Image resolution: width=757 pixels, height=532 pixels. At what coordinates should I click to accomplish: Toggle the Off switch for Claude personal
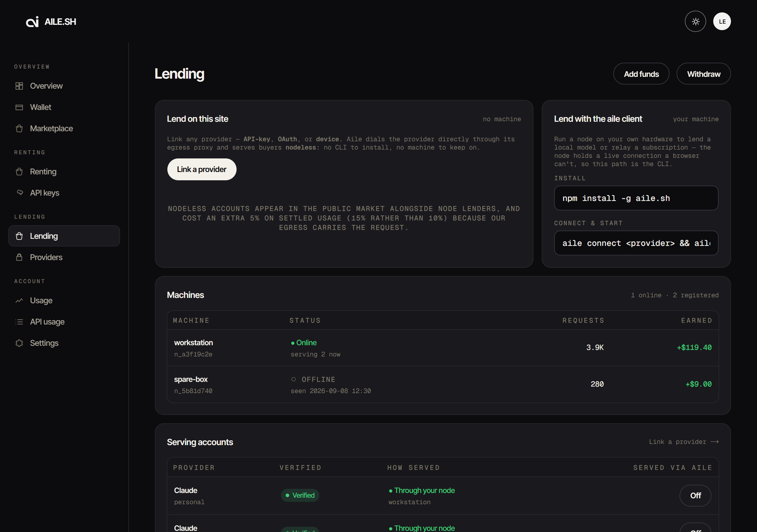tap(695, 495)
